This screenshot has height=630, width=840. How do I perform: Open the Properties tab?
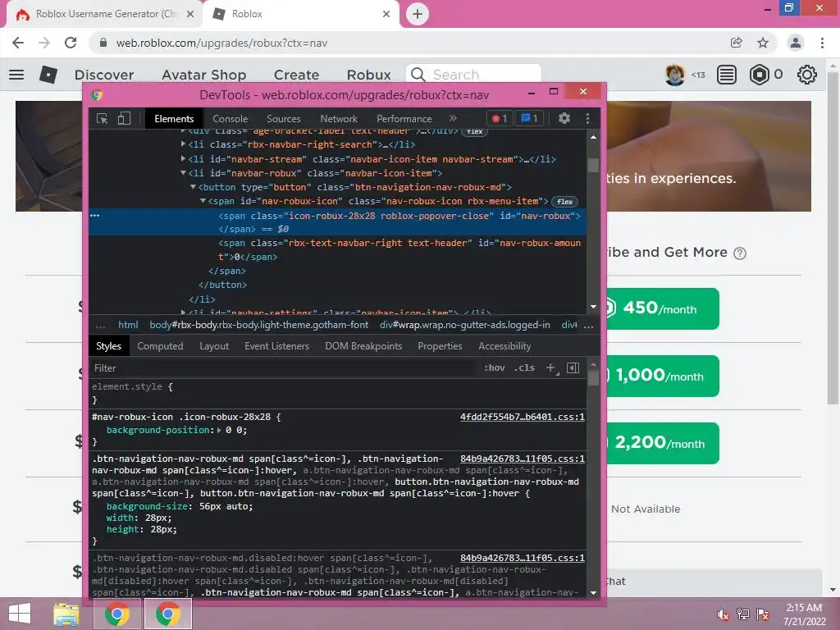[x=440, y=346]
